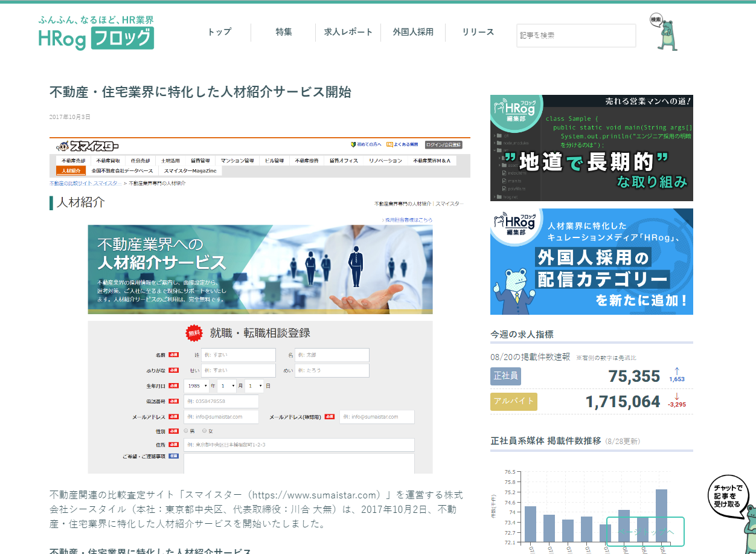Click the 今週の求人指標 heading
Screen dimensions: 756x554
522,334
